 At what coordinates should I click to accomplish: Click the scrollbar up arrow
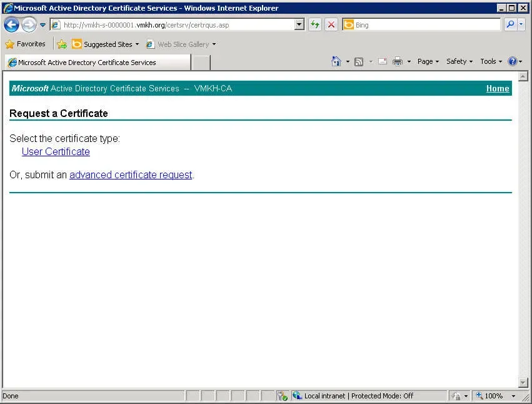(523, 77)
